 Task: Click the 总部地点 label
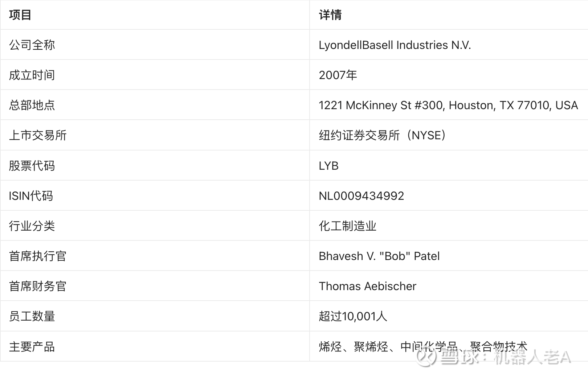[x=32, y=105]
